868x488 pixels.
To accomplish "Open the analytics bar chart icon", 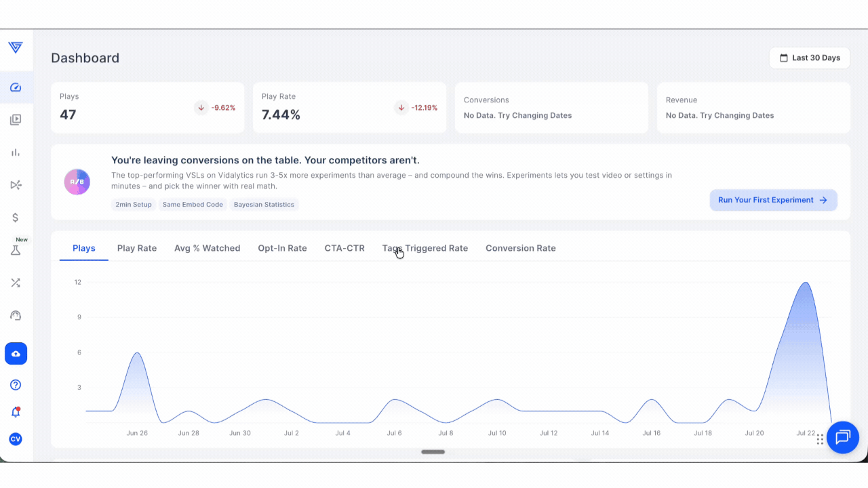I will point(16,152).
